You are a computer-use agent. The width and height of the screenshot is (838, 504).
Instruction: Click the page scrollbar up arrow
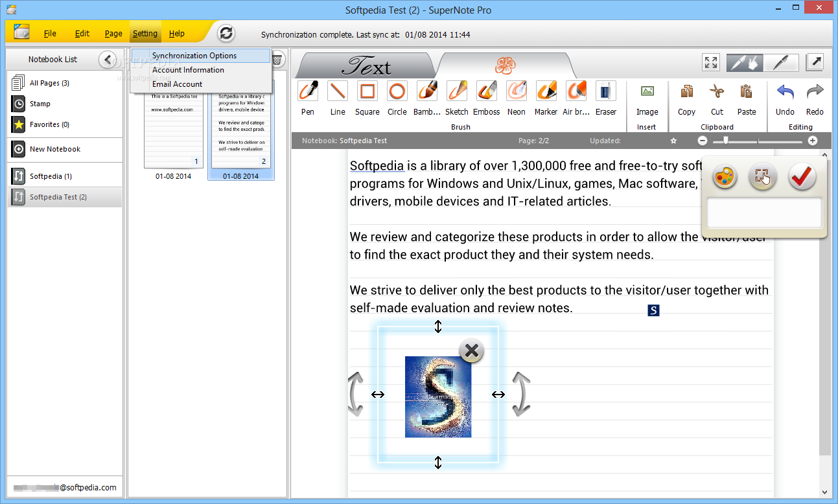(825, 155)
